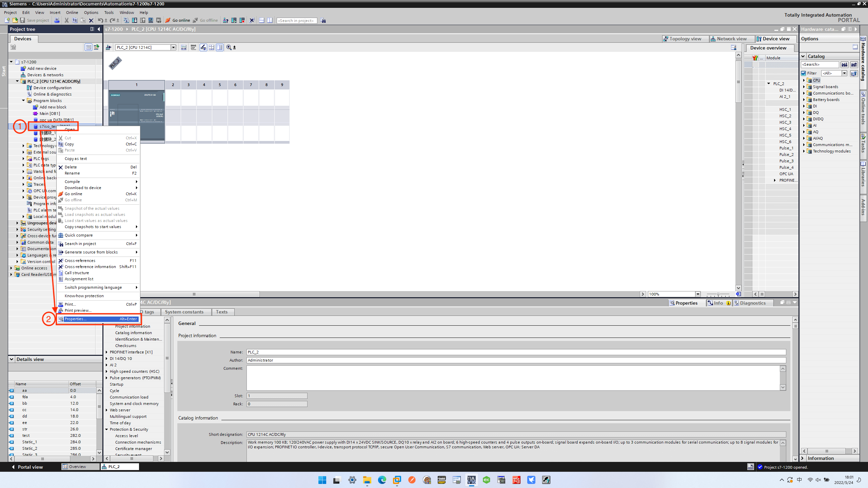Screen dimensions: 868x488
Task: Select the Zoom in magnifier icon above device view
Action: (x=229, y=47)
